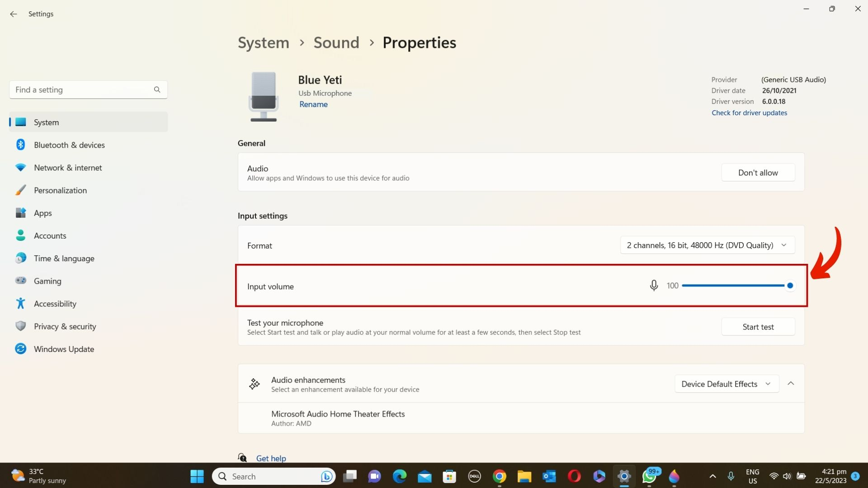Switch ENG US input language
The width and height of the screenshot is (868, 488).
[753, 476]
